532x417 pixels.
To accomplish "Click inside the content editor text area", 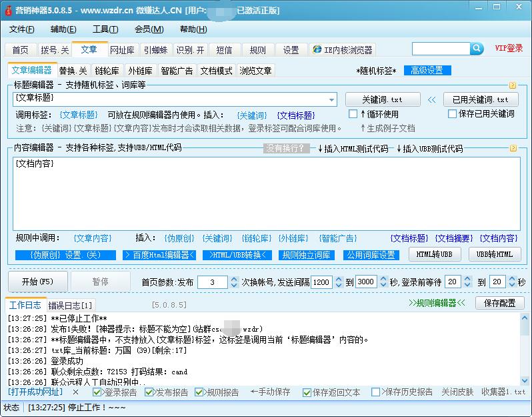I will point(267,193).
